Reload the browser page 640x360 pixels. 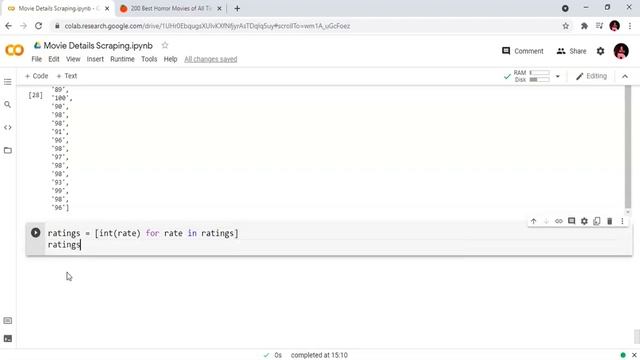click(38, 26)
